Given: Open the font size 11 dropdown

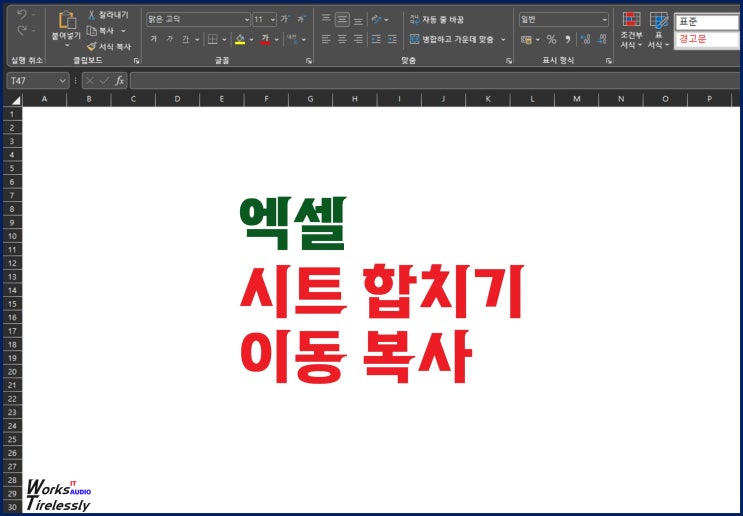Looking at the screenshot, I should [x=273, y=19].
